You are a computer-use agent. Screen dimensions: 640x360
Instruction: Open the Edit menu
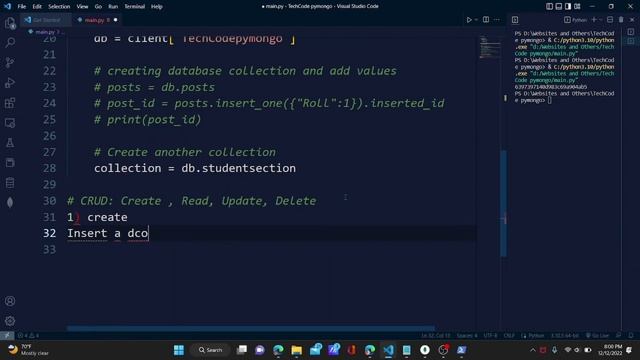point(37,7)
